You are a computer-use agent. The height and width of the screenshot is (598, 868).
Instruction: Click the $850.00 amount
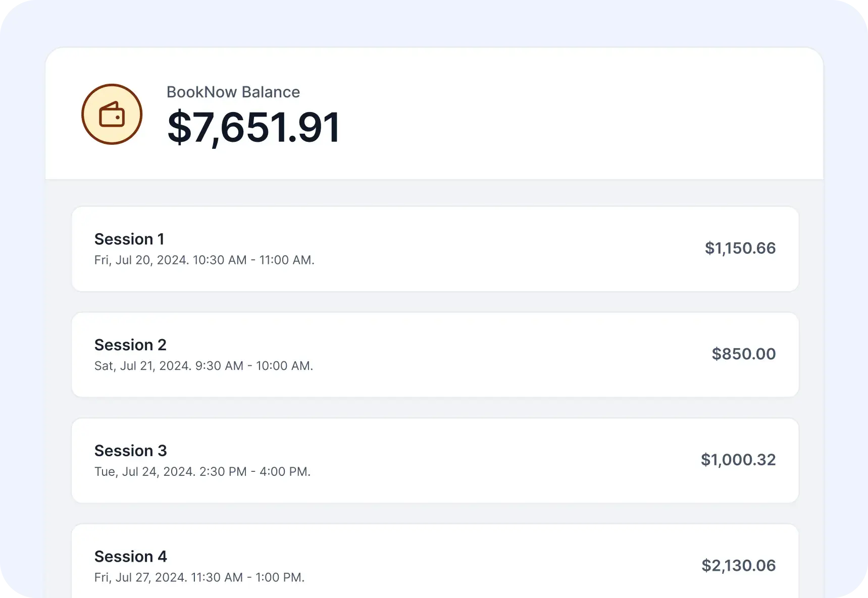(x=743, y=354)
